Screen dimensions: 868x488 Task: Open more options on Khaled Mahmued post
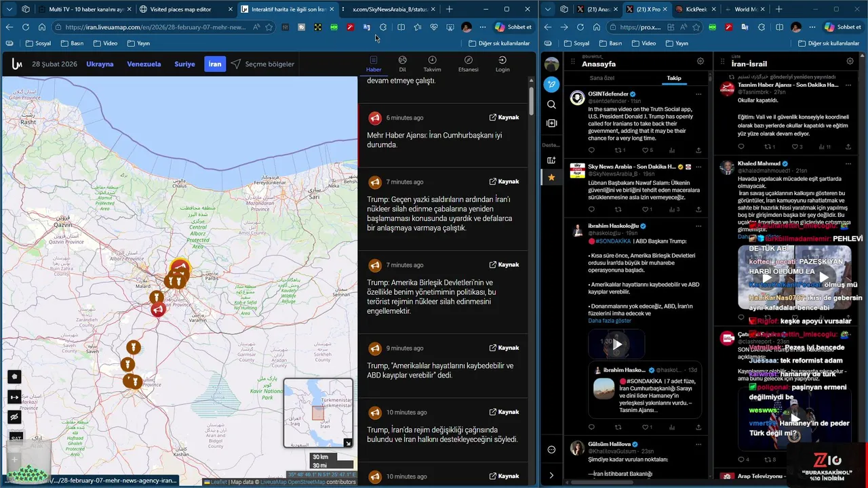[848, 164]
